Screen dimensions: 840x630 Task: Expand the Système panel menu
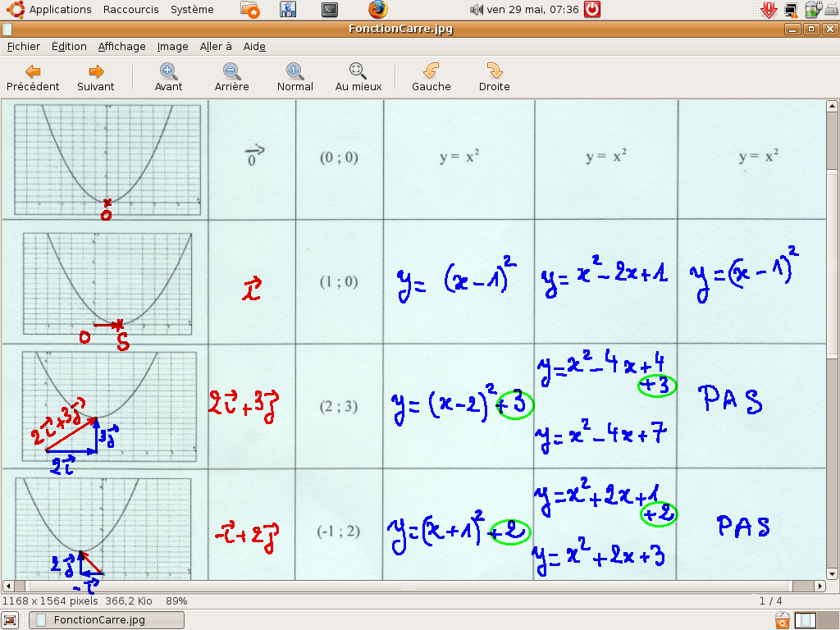(x=192, y=10)
